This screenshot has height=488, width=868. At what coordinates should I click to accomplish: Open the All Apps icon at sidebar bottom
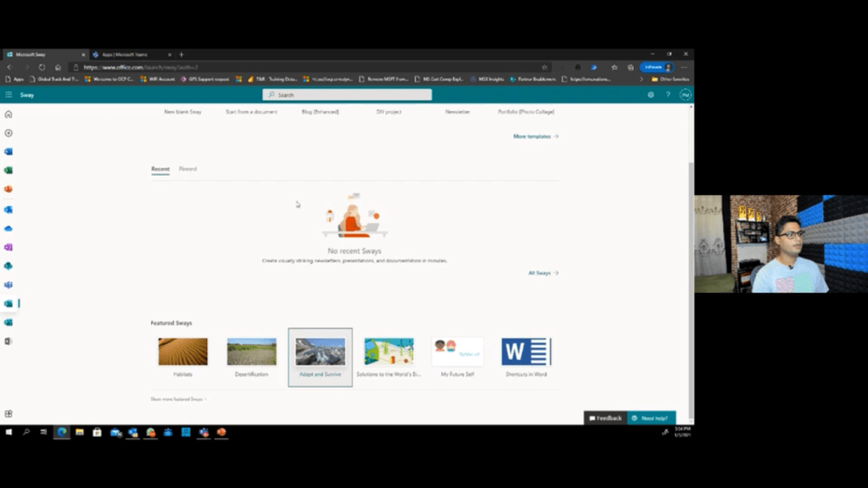(8, 414)
